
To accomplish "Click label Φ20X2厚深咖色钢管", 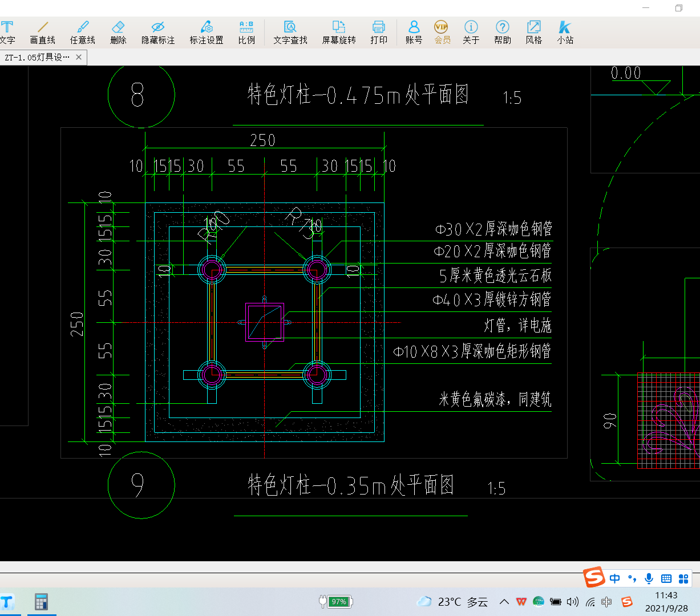I will pos(493,251).
